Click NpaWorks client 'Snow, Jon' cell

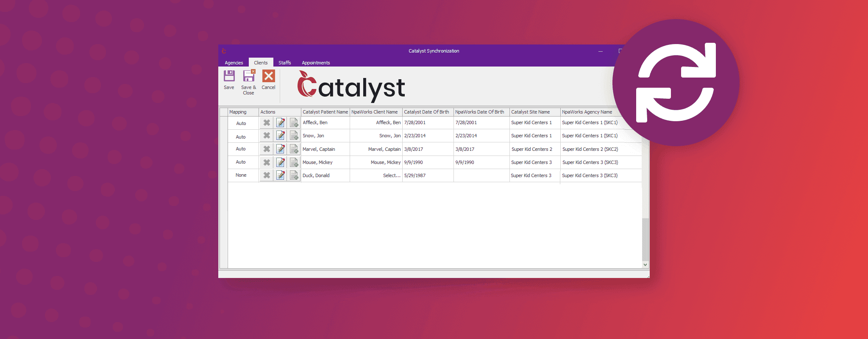376,136
